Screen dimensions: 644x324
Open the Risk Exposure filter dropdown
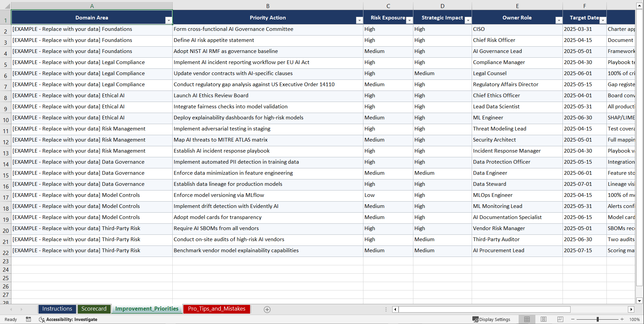point(409,20)
